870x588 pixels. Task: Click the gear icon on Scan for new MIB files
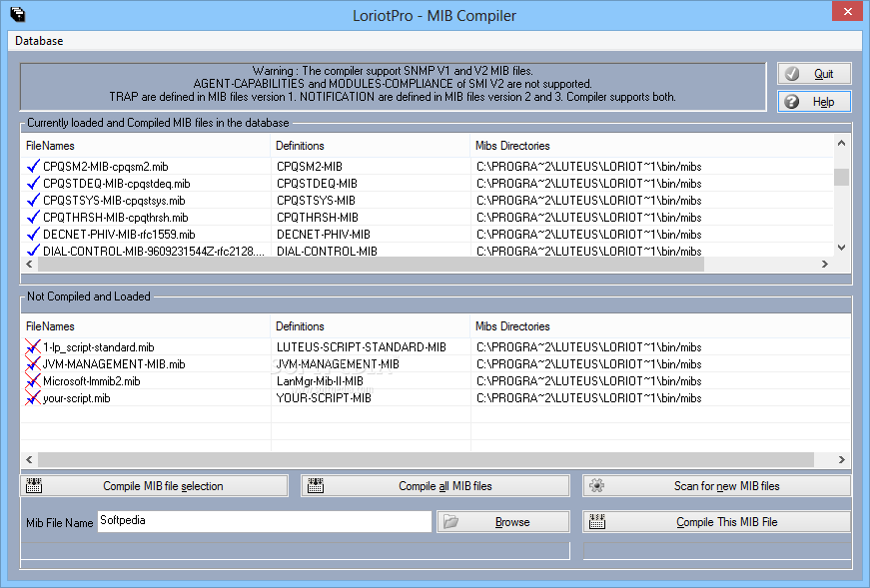[x=597, y=485]
